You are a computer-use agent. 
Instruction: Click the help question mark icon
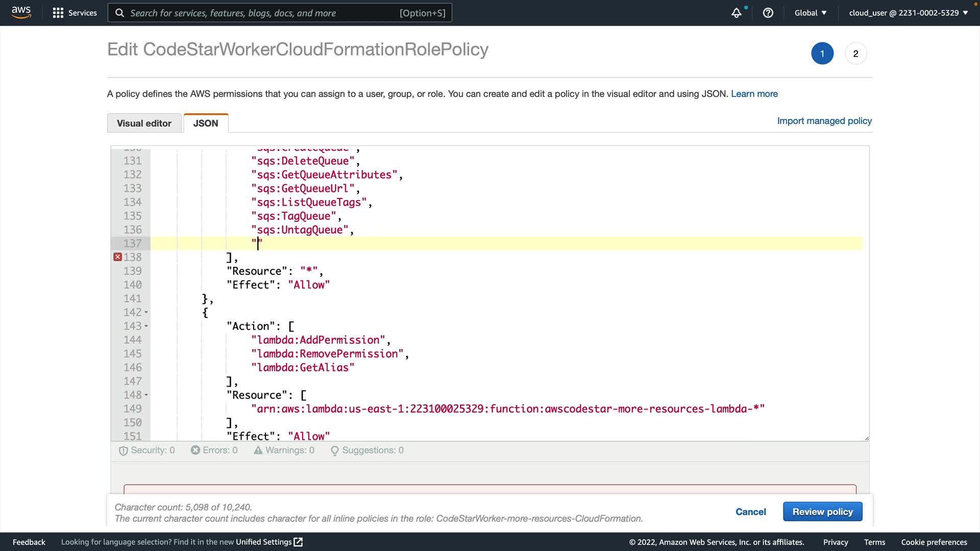point(768,13)
